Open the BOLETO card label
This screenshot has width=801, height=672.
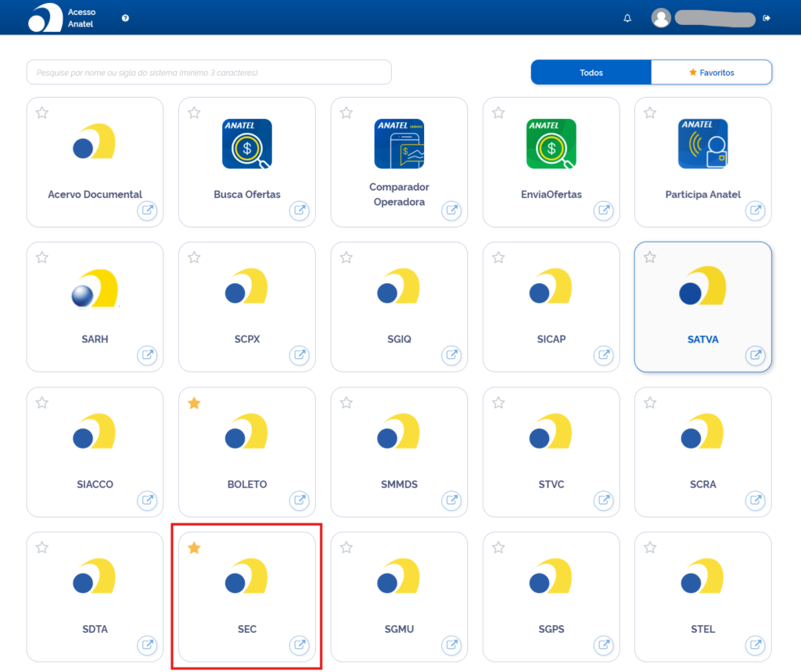(247, 484)
